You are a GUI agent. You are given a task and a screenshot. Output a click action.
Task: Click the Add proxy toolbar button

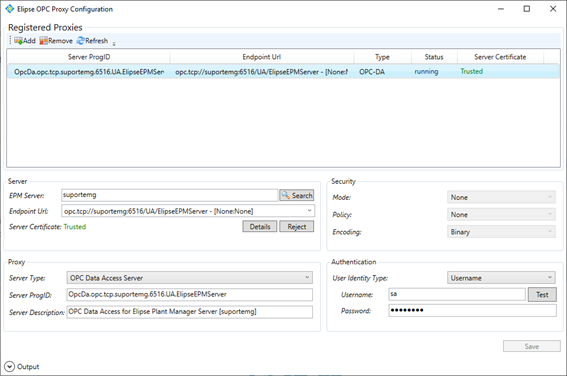coord(25,41)
